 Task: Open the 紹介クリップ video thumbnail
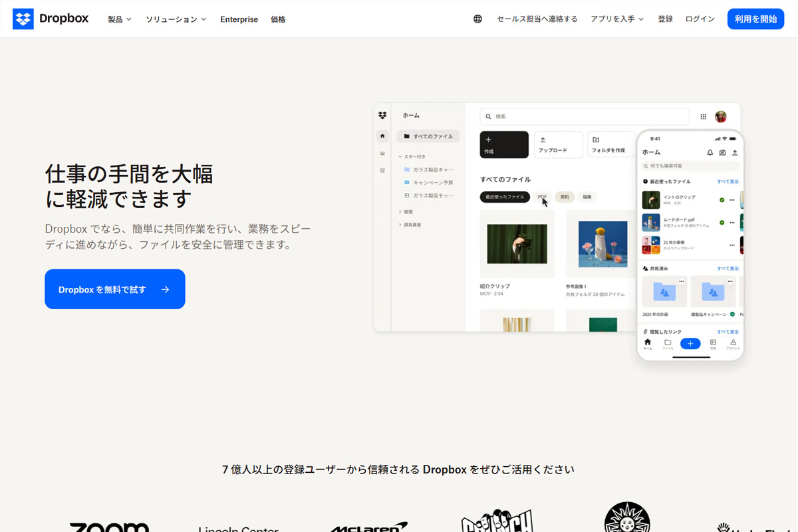[517, 244]
